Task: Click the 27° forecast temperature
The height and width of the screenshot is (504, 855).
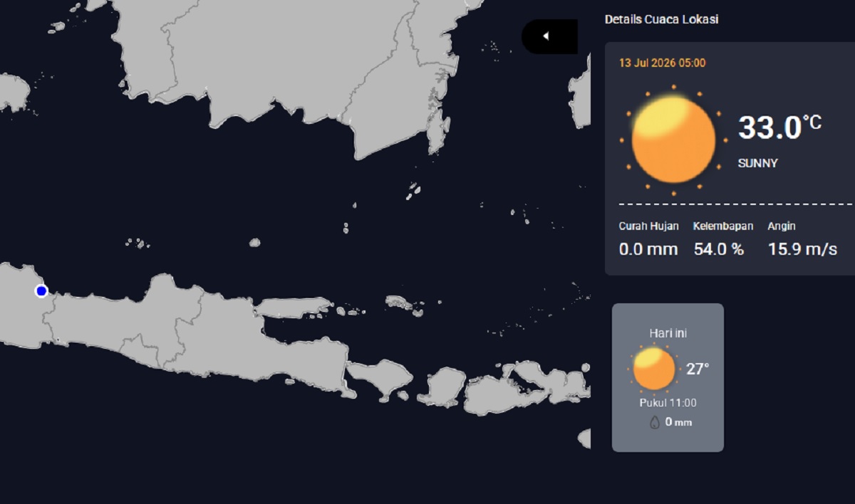Action: pos(698,369)
